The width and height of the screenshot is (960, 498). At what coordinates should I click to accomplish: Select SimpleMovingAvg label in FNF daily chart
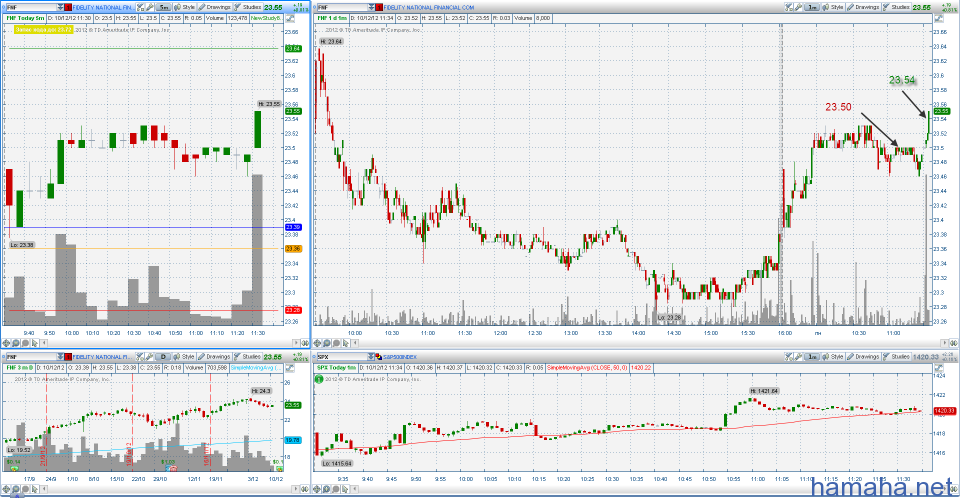point(256,368)
